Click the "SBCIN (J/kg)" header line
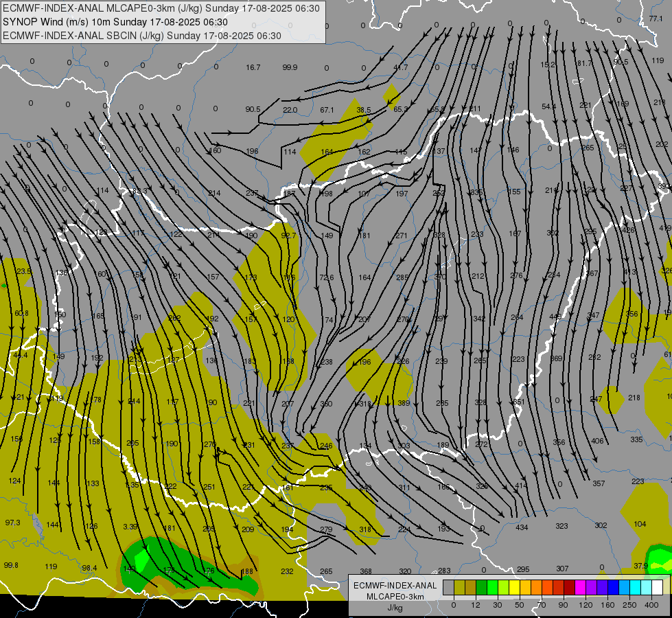This screenshot has width=672, height=618. coord(142,36)
